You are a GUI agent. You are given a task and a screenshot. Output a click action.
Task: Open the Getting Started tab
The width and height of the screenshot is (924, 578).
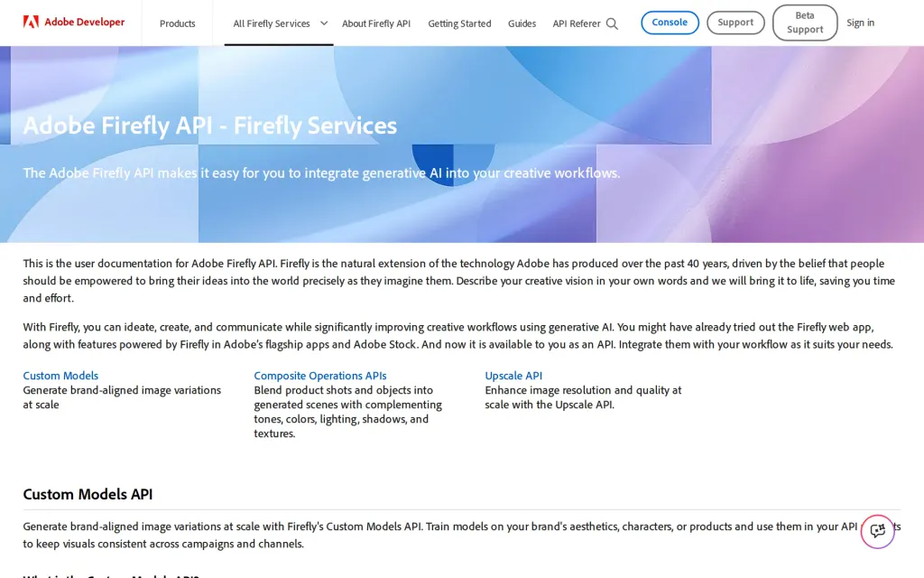click(x=459, y=23)
